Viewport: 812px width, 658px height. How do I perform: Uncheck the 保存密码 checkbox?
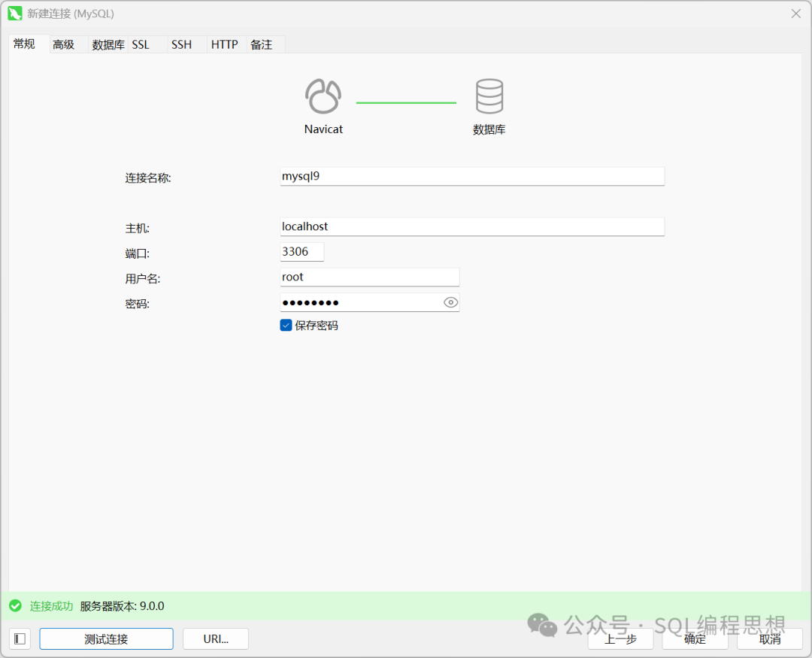286,326
